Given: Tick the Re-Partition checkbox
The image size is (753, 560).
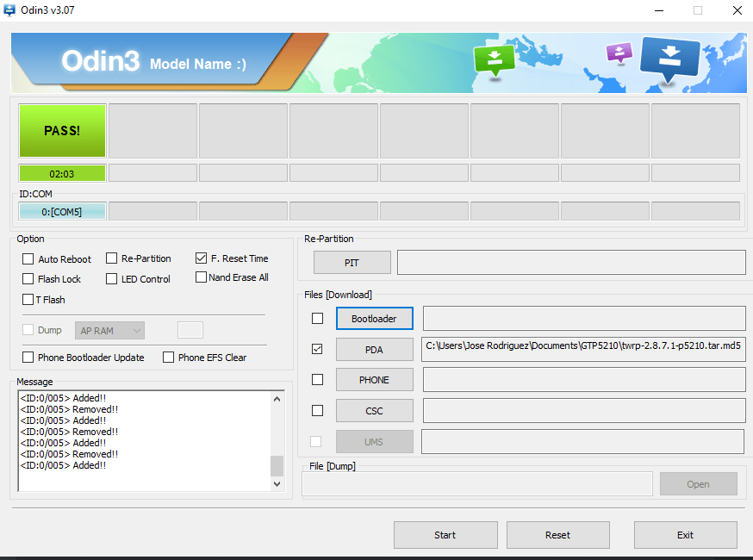Looking at the screenshot, I should (112, 258).
